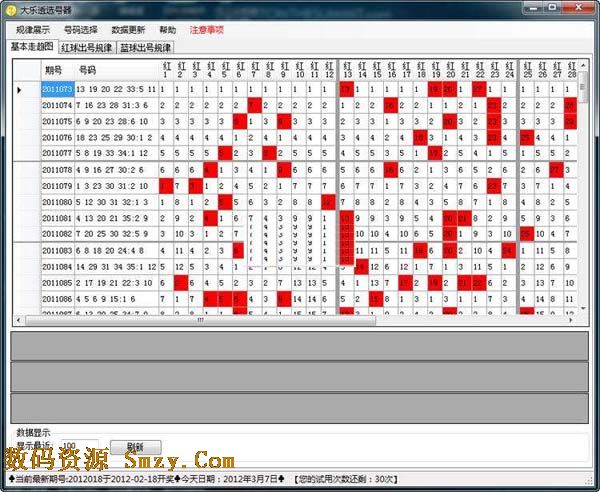
Task: Click numbers 4 13 20 21 35:2 9
Action: click(x=112, y=218)
